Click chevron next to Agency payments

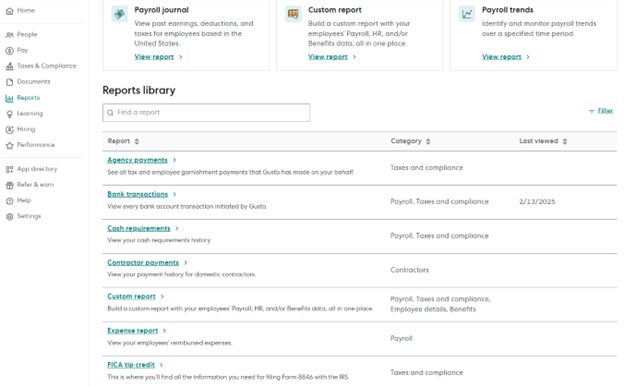click(174, 160)
